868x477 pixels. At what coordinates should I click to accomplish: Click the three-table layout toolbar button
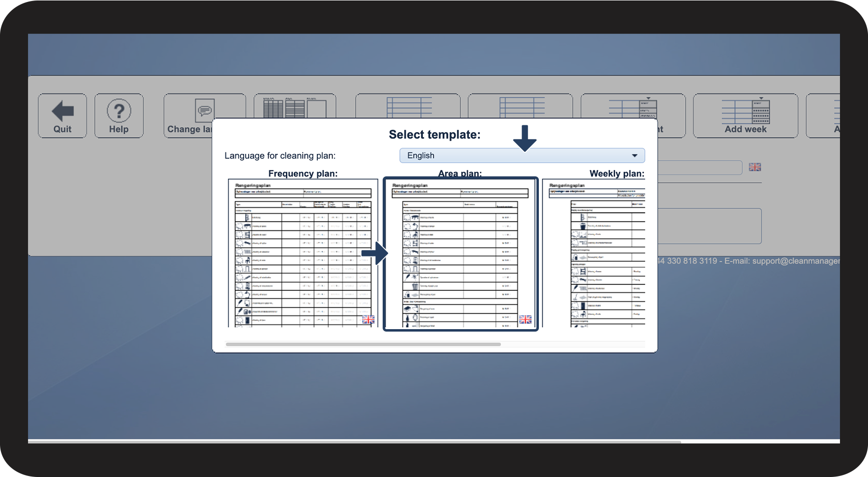pyautogui.click(x=295, y=106)
